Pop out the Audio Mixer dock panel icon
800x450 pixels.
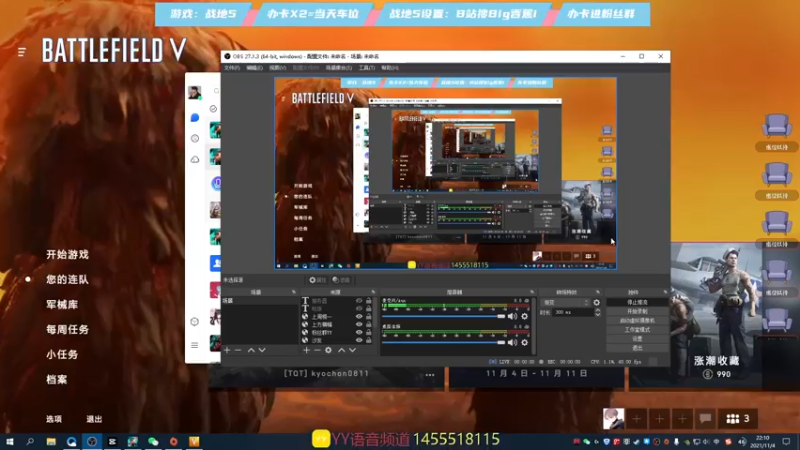point(532,292)
